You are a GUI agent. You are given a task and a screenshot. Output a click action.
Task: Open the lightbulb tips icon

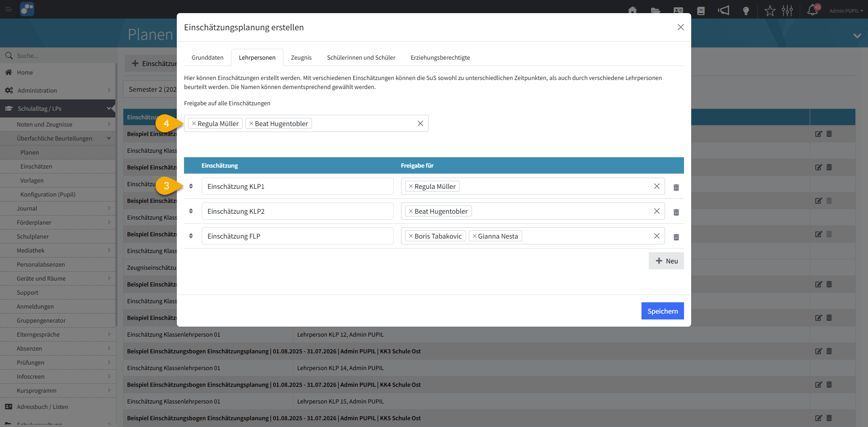(x=746, y=11)
